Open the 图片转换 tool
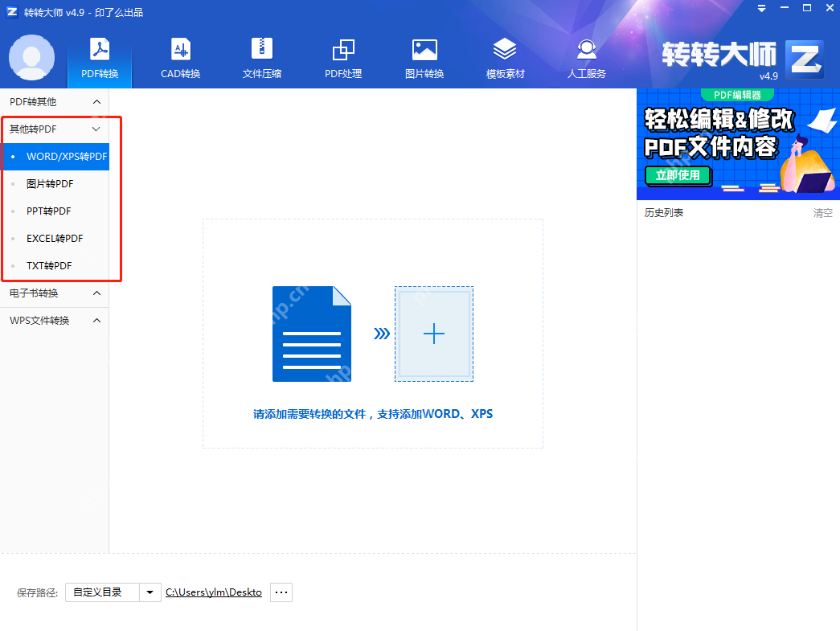The width and height of the screenshot is (840, 631). pyautogui.click(x=424, y=59)
